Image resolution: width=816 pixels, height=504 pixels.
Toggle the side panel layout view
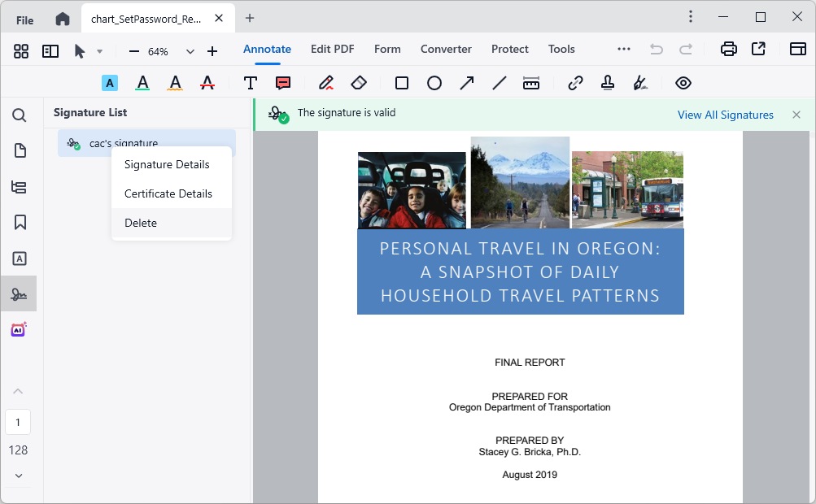[x=50, y=50]
